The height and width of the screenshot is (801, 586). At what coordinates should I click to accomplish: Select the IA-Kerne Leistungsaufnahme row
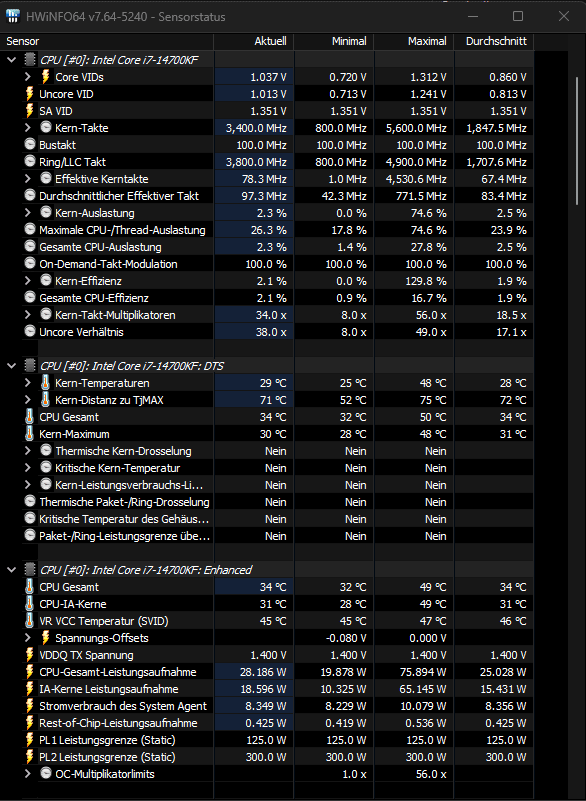[278, 689]
